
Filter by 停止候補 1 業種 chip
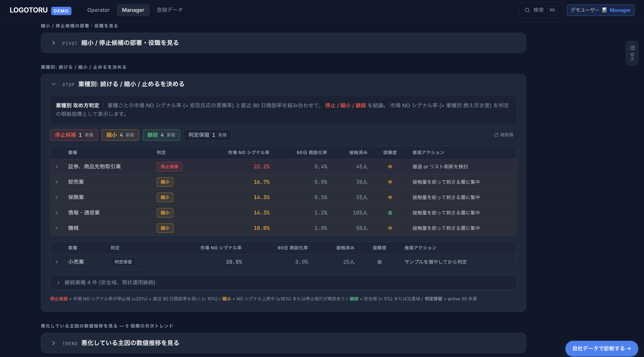tap(74, 135)
